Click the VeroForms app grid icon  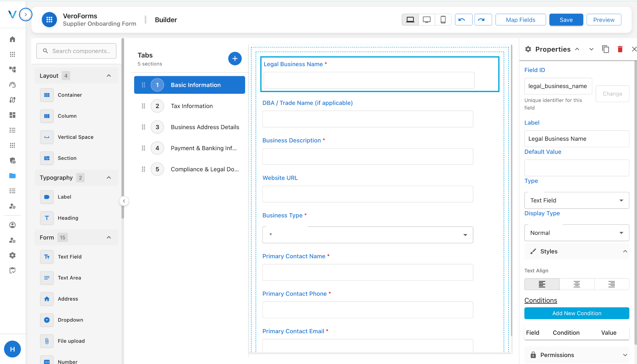click(49, 20)
